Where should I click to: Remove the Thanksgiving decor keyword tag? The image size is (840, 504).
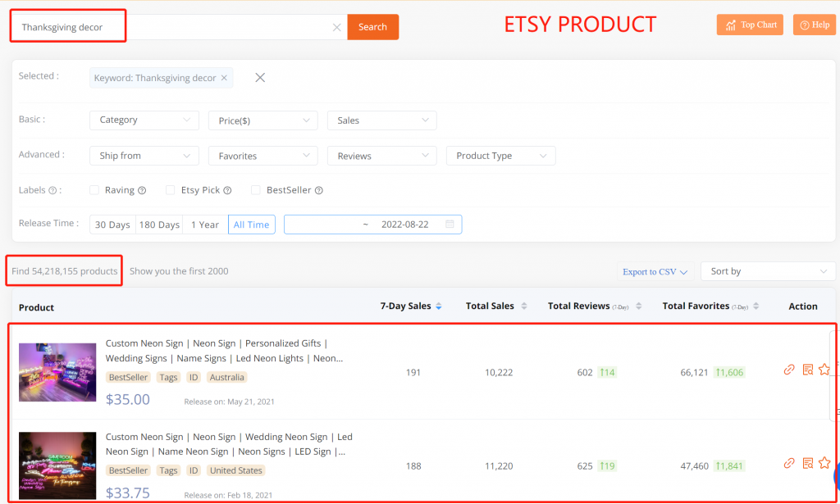point(224,78)
